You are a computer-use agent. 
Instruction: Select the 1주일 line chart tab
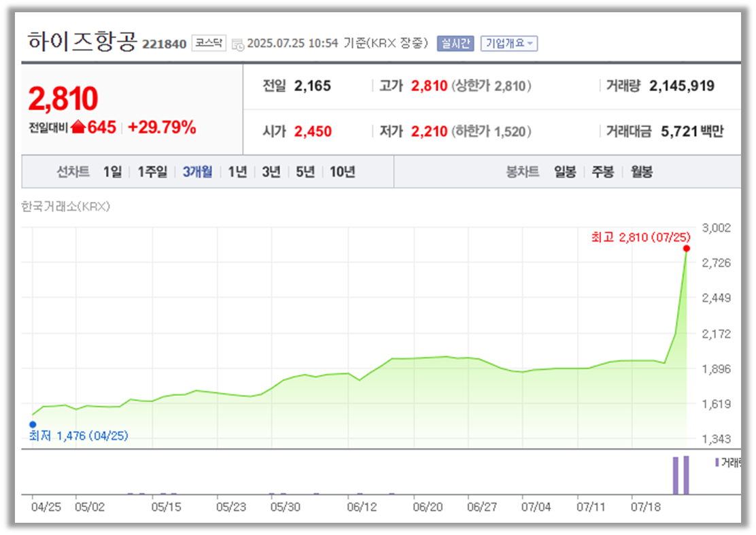point(152,171)
